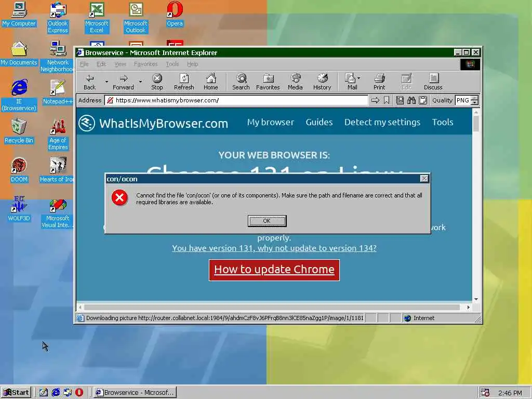Follow the update to version 134 link

[x=274, y=248]
